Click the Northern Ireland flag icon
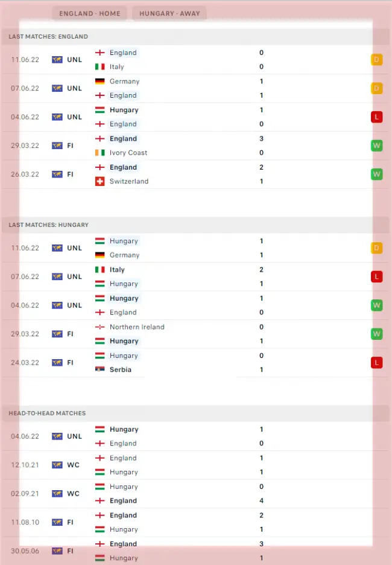This screenshot has width=392, height=565. tap(100, 327)
